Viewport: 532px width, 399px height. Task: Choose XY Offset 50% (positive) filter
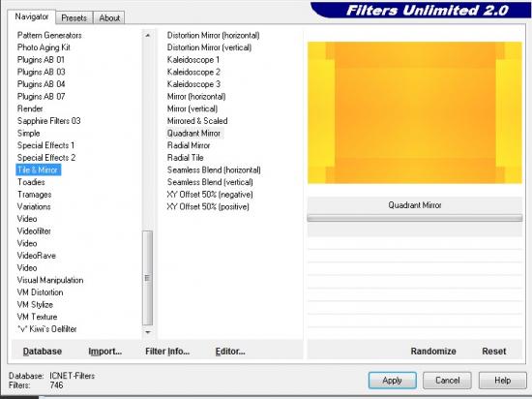208,206
